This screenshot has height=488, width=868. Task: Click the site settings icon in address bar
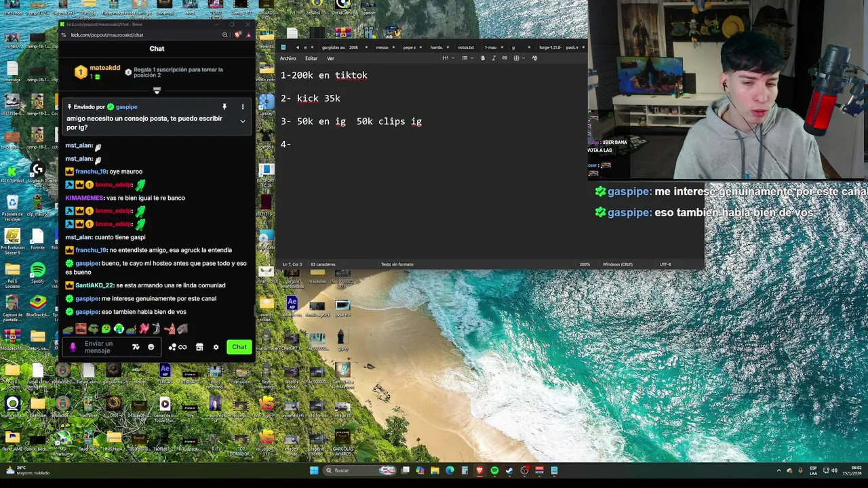[x=64, y=35]
